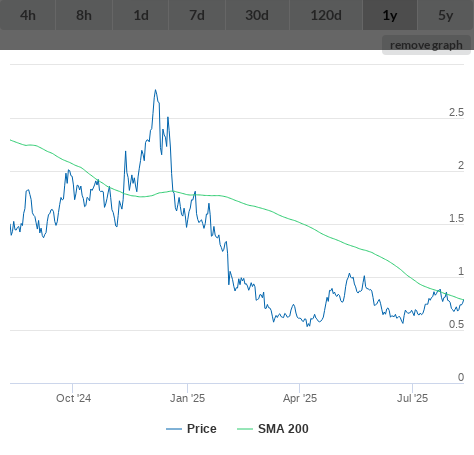The image size is (474, 455).
Task: Click the 1 y-axis value
Action: [461, 272]
